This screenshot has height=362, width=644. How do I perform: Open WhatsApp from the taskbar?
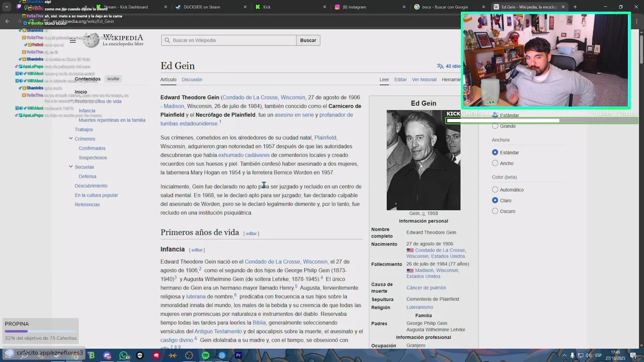tap(124, 355)
